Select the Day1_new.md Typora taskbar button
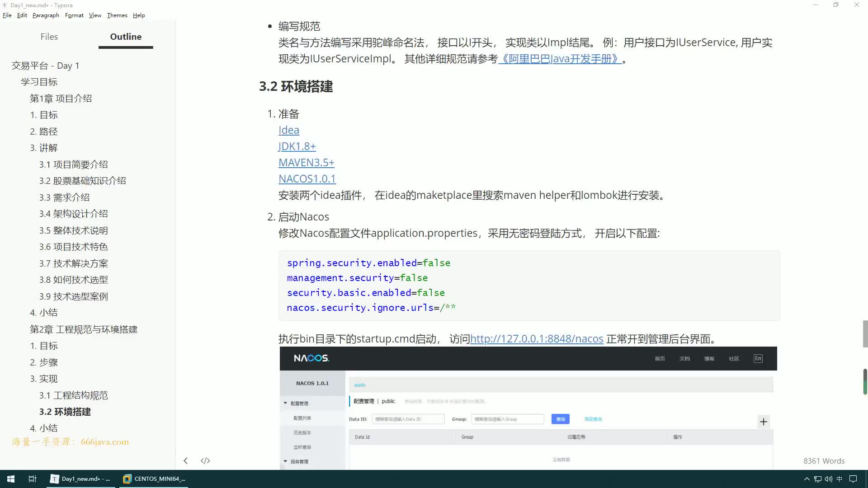Screen dimensions: 868x488 click(x=80, y=479)
